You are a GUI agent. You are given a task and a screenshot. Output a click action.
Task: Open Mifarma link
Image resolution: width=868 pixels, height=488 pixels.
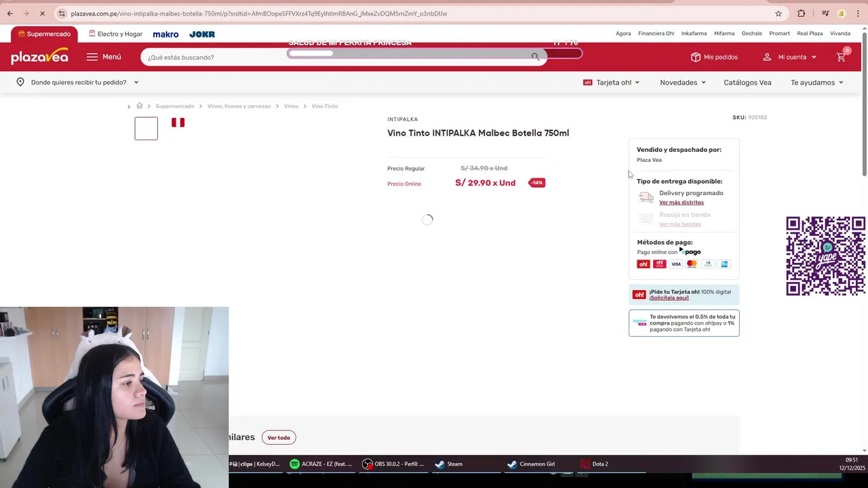click(724, 33)
